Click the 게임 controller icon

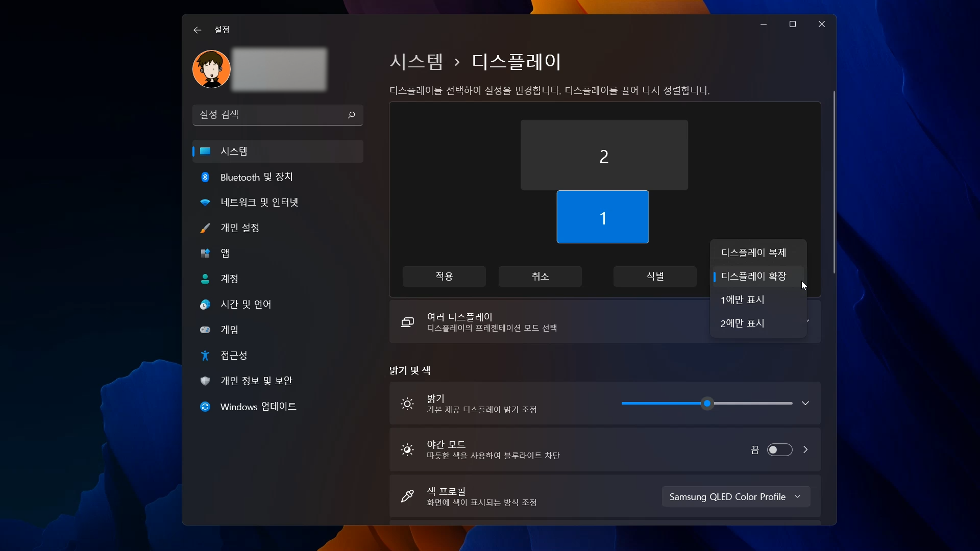pyautogui.click(x=205, y=330)
